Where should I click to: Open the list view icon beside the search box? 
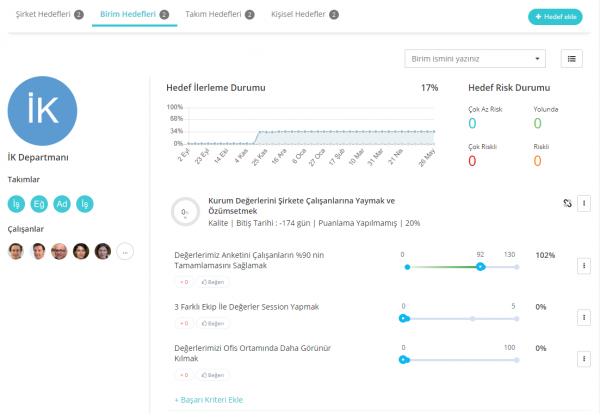click(572, 58)
